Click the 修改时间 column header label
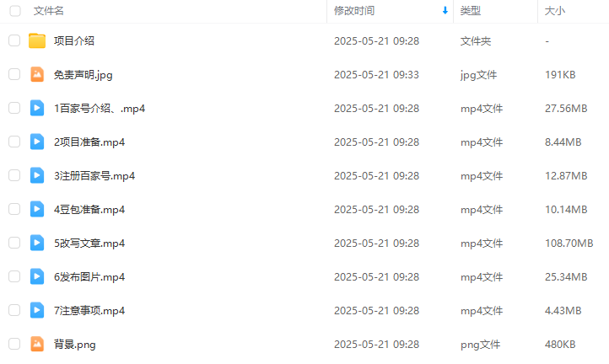Image resolution: width=609 pixels, height=364 pixels. pos(354,11)
